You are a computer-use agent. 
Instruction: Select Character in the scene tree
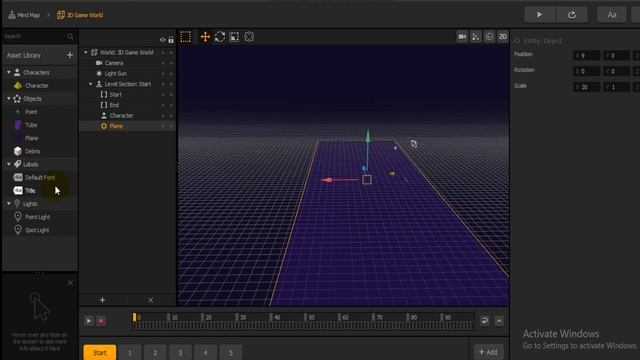[x=121, y=116]
